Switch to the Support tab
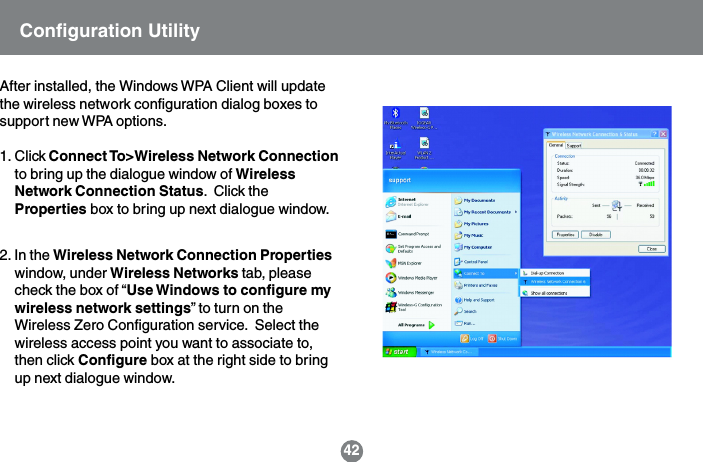This screenshot has height=462, width=703. pyautogui.click(x=574, y=146)
